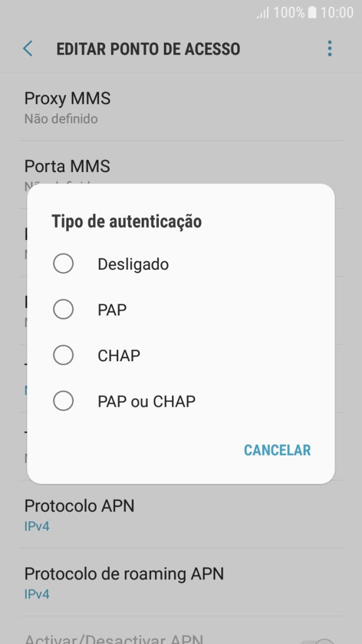
Task: Open the overflow menu with three dots
Action: coord(329,49)
